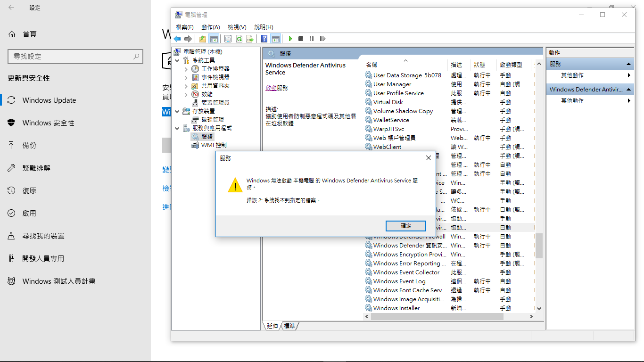The height and width of the screenshot is (362, 644).
Task: Collapse the 存放裝置 tree node
Action: [177, 111]
